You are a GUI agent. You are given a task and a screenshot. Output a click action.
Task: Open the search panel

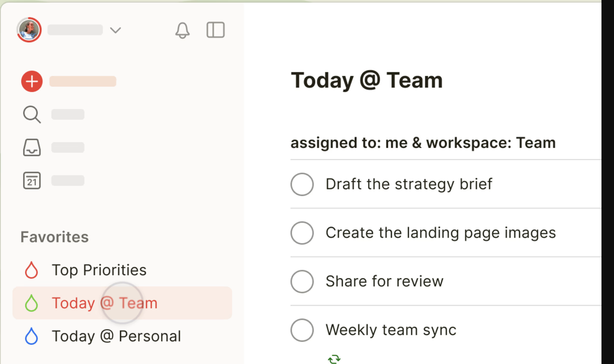point(32,115)
